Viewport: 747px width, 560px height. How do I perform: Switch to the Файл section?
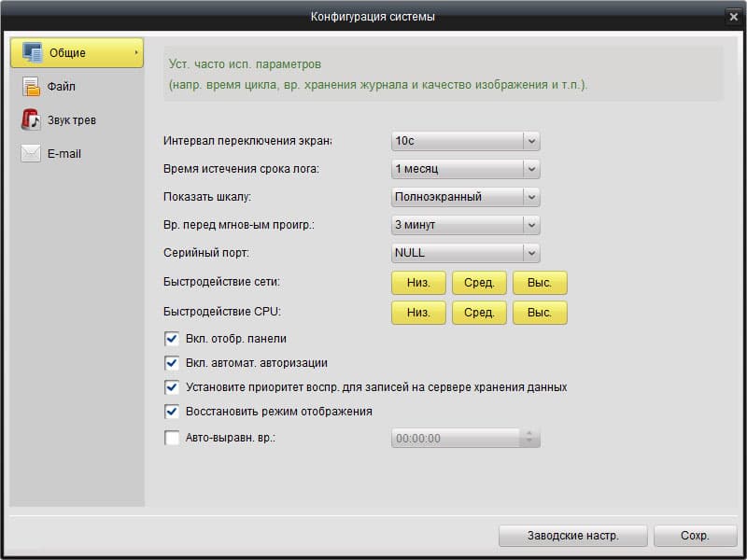click(x=77, y=87)
